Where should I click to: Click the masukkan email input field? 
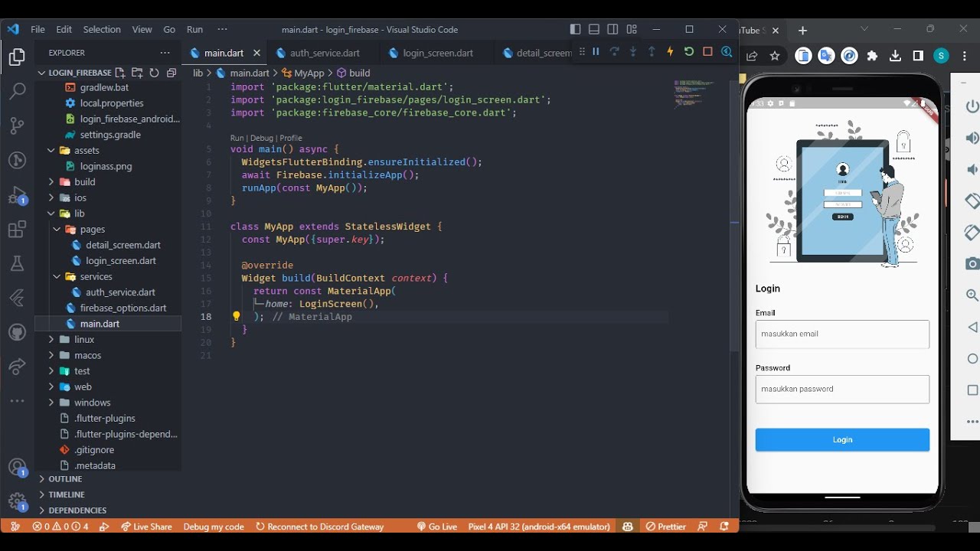[842, 334]
